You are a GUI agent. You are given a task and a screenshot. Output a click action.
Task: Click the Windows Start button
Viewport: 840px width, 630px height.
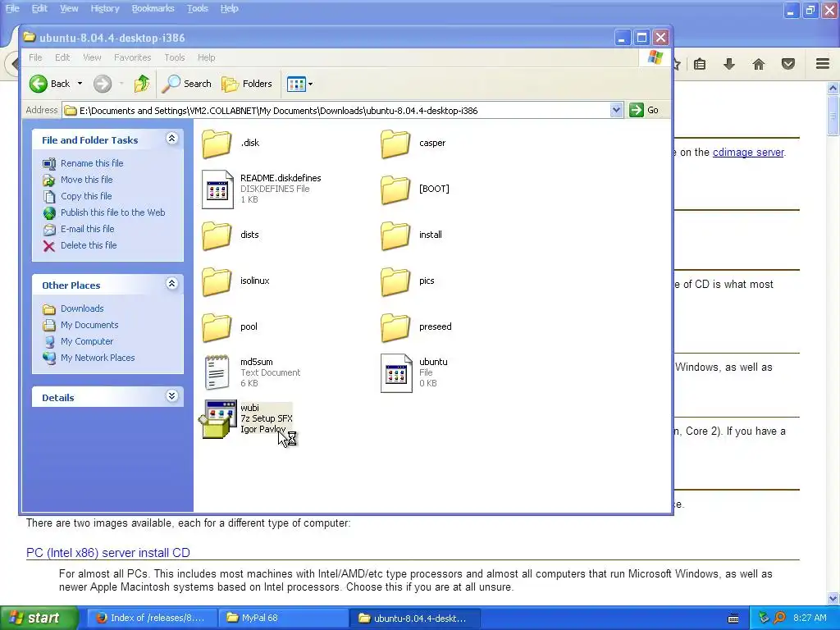pyautogui.click(x=39, y=618)
